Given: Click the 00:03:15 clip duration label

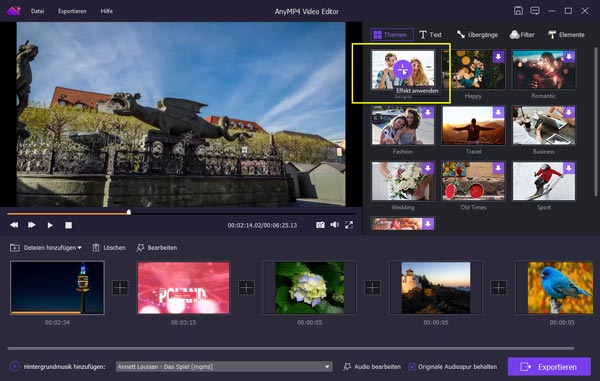Looking at the screenshot, I should point(184,322).
